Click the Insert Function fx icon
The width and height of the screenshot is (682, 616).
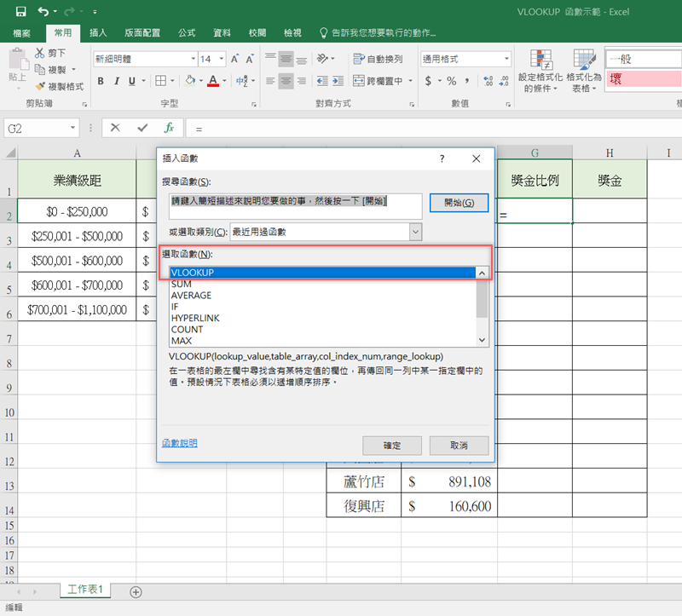coord(169,128)
